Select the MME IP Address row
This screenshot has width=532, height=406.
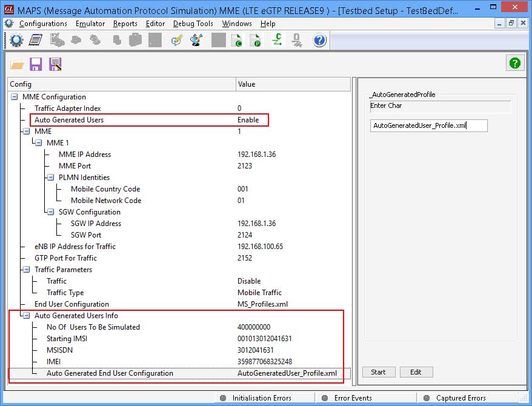coord(179,155)
